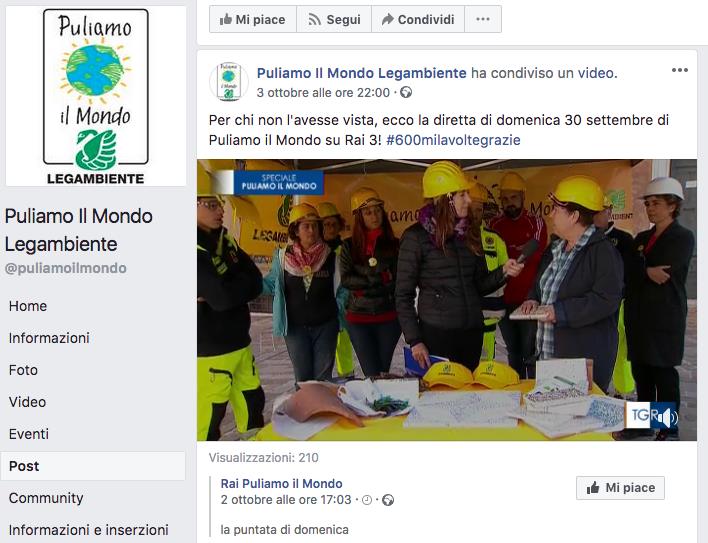Click the globe icon of shared post
Viewport: 708px width, 543px height.
[388, 500]
